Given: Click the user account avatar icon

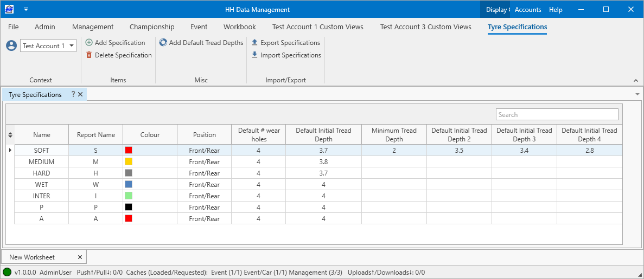Looking at the screenshot, I should click(11, 46).
